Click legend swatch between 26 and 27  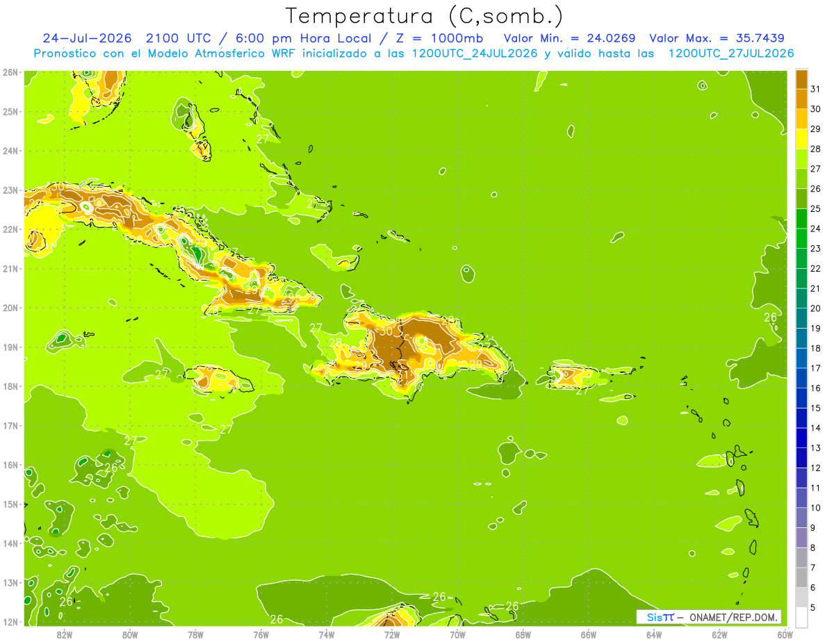coord(801,179)
